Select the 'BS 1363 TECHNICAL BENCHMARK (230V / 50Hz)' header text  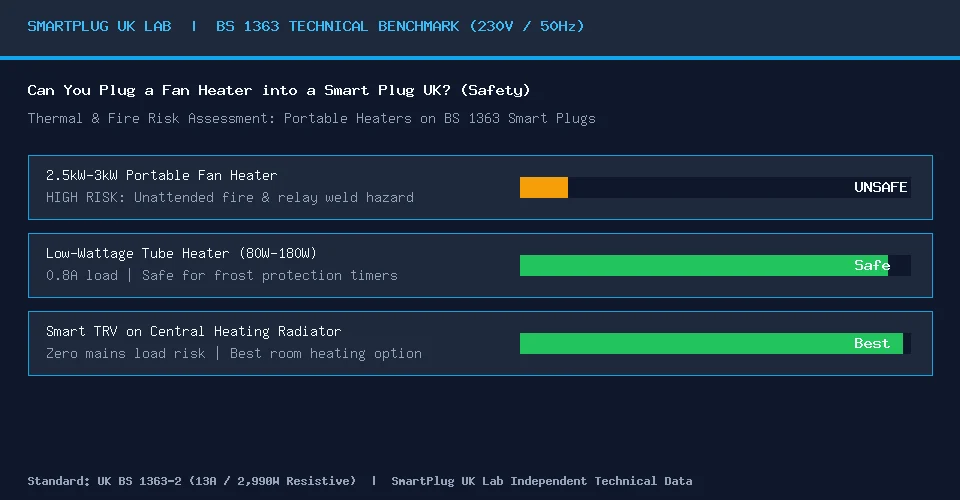pos(400,26)
